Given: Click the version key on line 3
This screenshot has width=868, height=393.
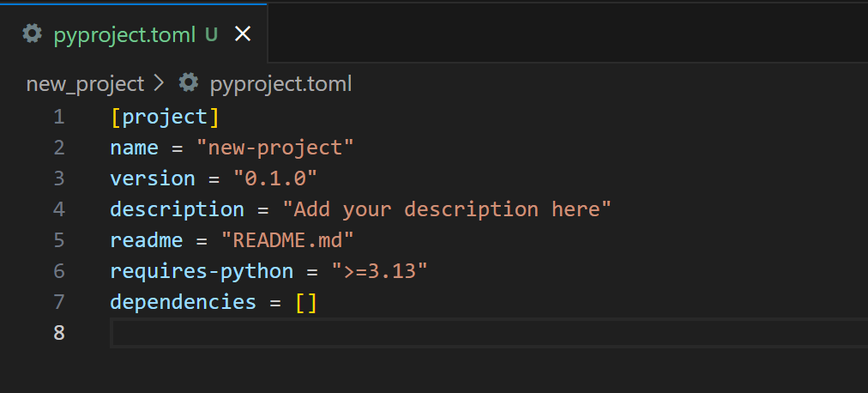Looking at the screenshot, I should (x=152, y=178).
